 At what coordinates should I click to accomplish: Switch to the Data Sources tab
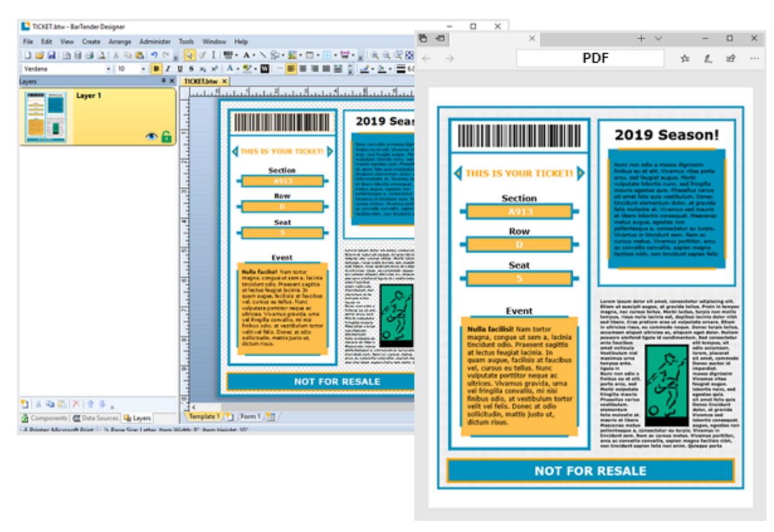[96, 418]
